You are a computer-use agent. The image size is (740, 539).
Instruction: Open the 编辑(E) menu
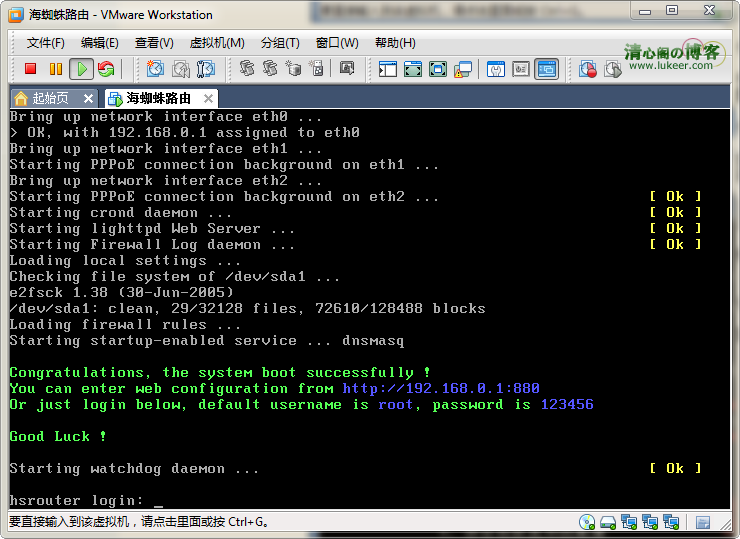point(100,43)
